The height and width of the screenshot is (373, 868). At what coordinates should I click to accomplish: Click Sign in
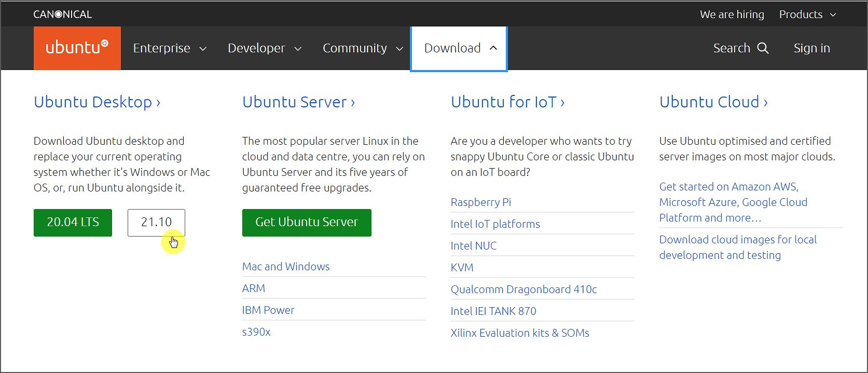point(812,48)
